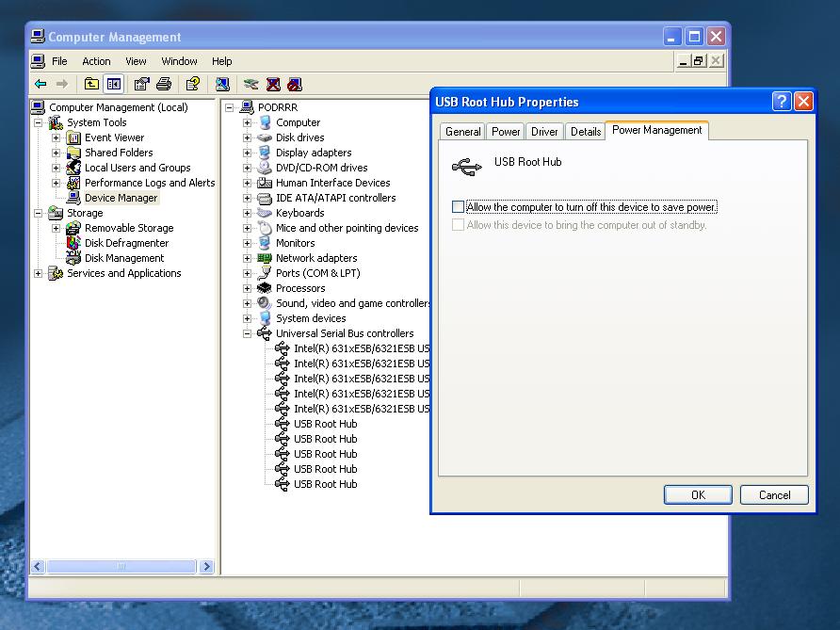840x630 pixels.
Task: Click the tree pane horizontal scrollbar thumb
Action: click(x=121, y=566)
